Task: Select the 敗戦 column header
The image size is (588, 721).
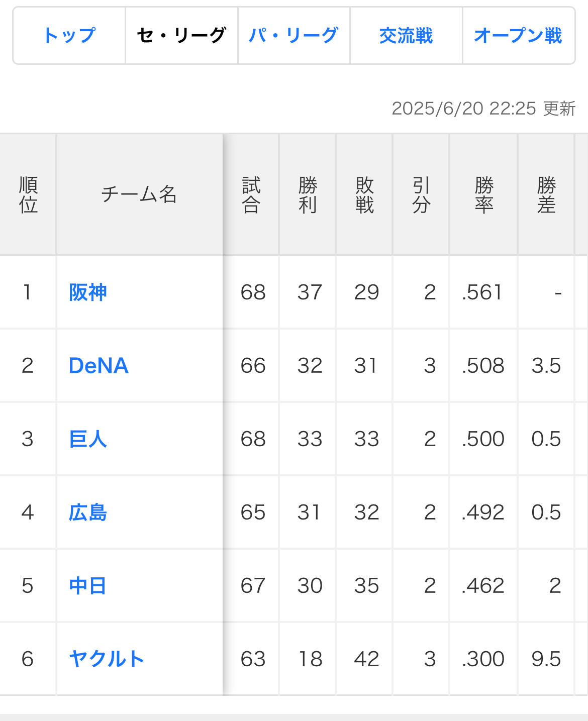Action: (x=364, y=195)
